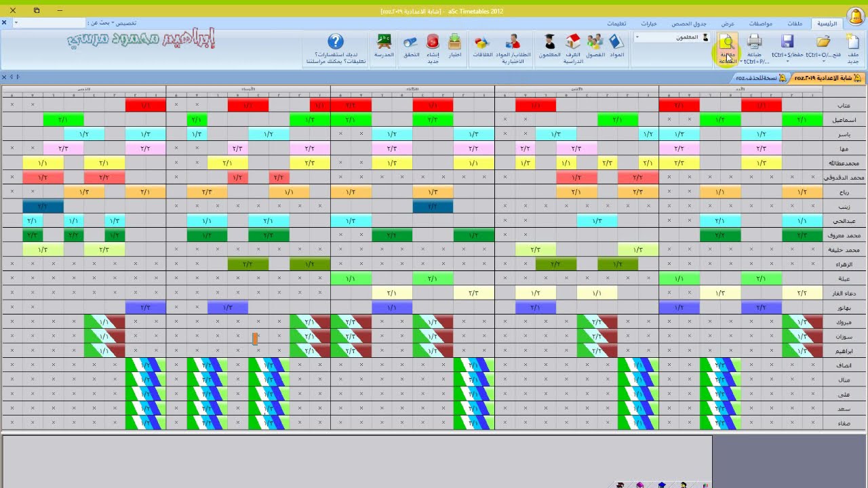Select the نسخةللحذف.roz document tab
The height and width of the screenshot is (488, 868).
coord(761,78)
